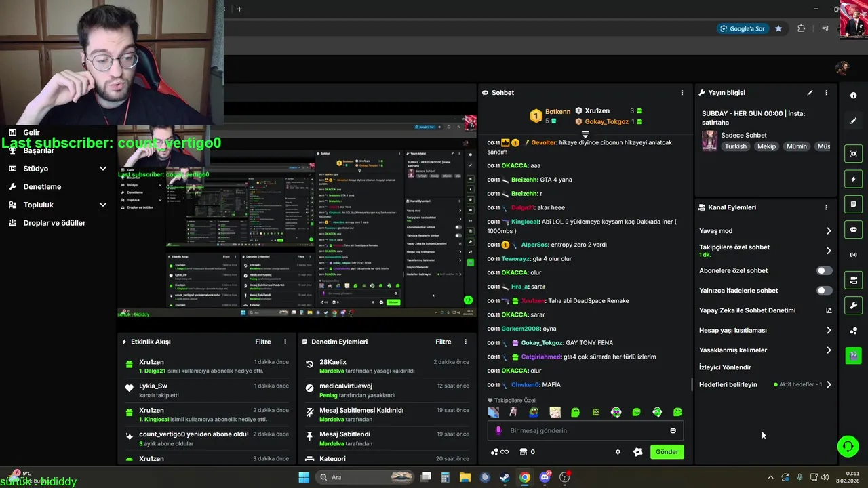
Task: Open the green headset support button
Action: tap(848, 446)
